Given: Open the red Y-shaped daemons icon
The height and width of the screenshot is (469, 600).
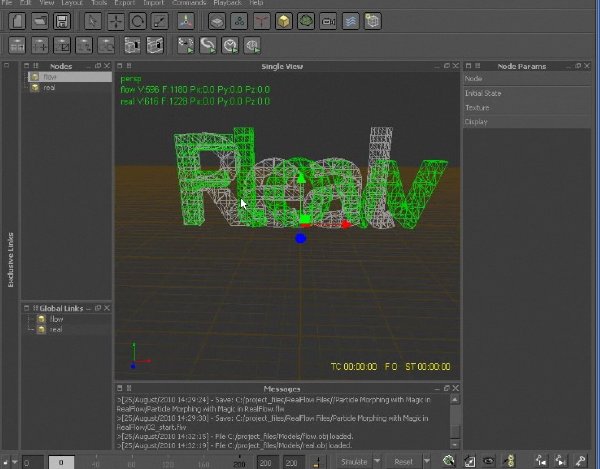Looking at the screenshot, I should 261,21.
